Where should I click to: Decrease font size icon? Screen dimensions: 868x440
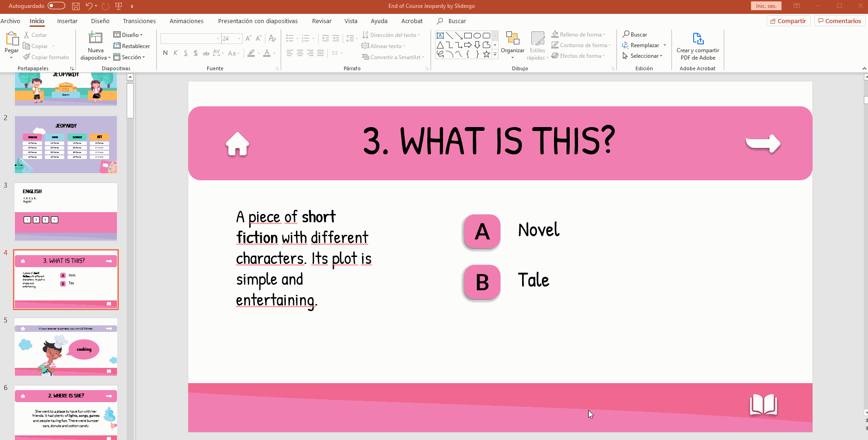(259, 38)
